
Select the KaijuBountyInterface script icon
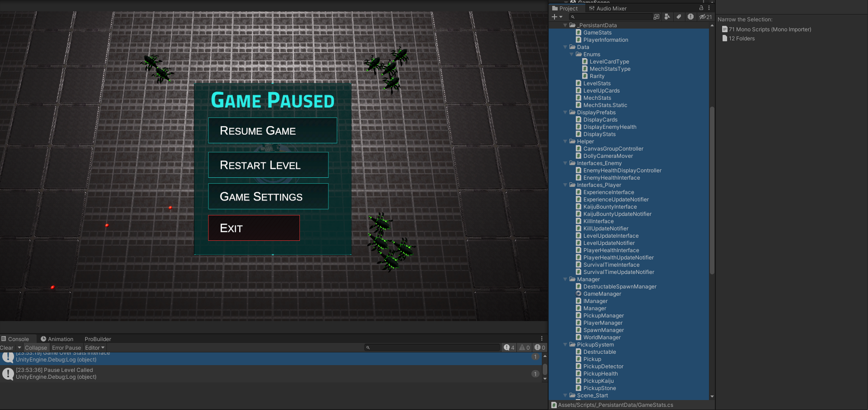tap(579, 207)
